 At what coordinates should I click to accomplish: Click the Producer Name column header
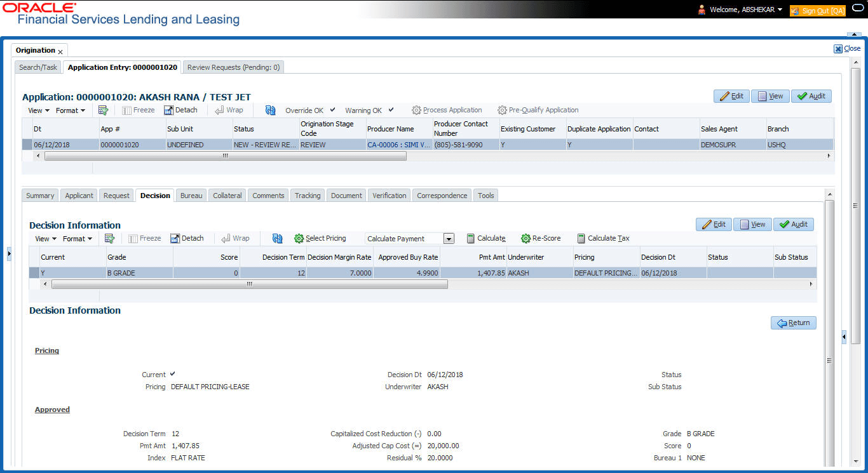point(399,129)
